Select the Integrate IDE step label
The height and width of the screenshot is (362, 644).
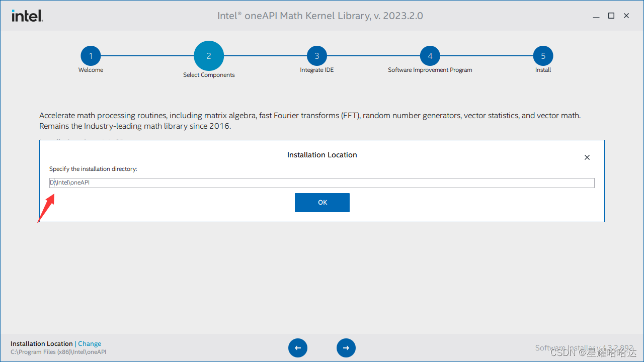(x=316, y=70)
